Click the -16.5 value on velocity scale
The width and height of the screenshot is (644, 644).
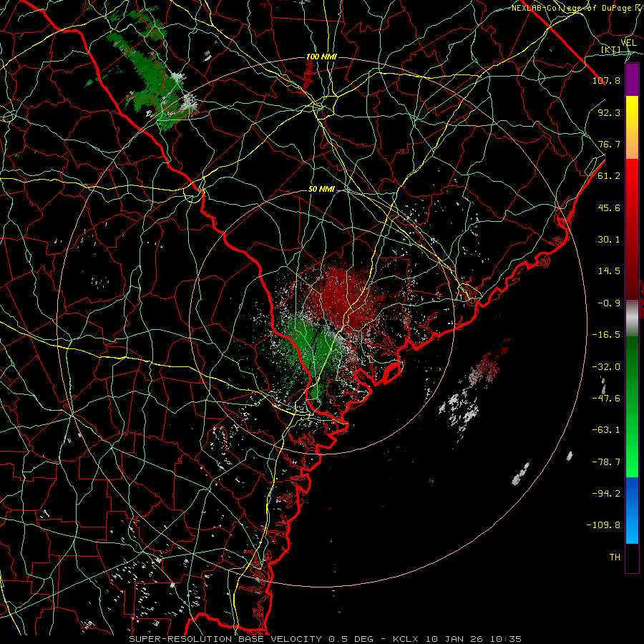[606, 335]
